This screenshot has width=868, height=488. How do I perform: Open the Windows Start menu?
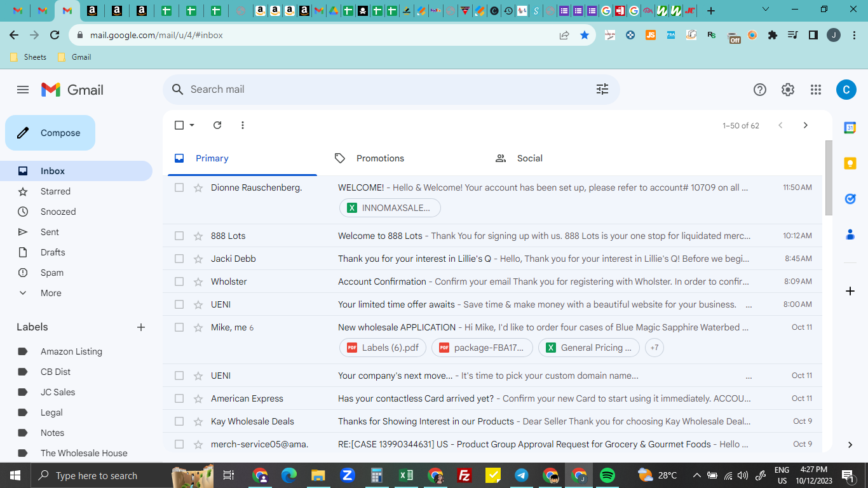(15, 475)
